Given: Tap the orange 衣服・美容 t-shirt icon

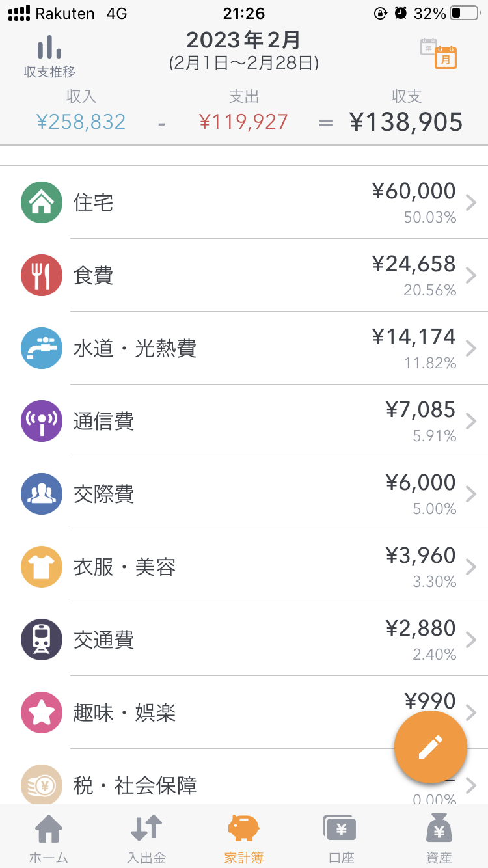Looking at the screenshot, I should (42, 567).
